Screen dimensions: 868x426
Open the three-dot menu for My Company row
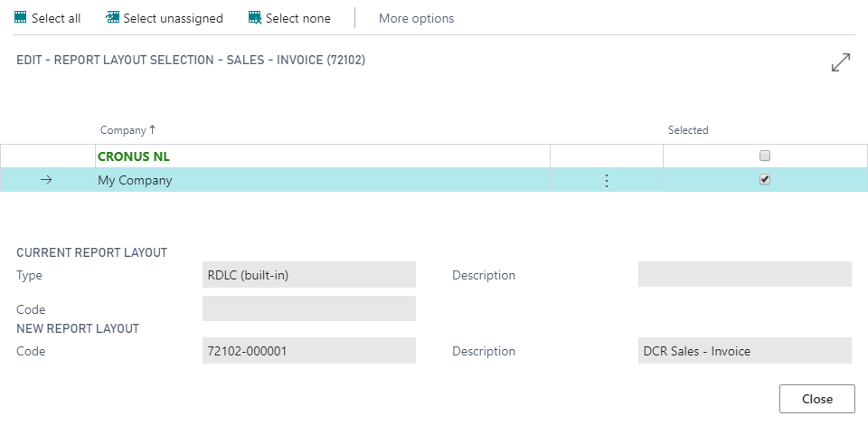(x=607, y=181)
